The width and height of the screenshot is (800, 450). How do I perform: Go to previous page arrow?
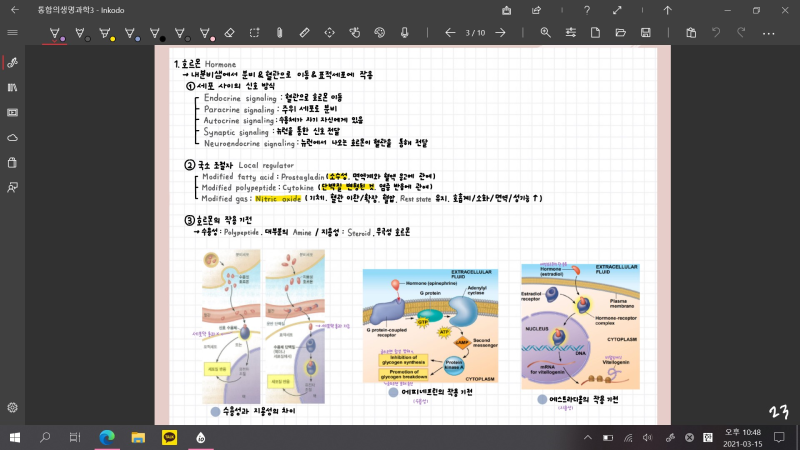pos(449,33)
